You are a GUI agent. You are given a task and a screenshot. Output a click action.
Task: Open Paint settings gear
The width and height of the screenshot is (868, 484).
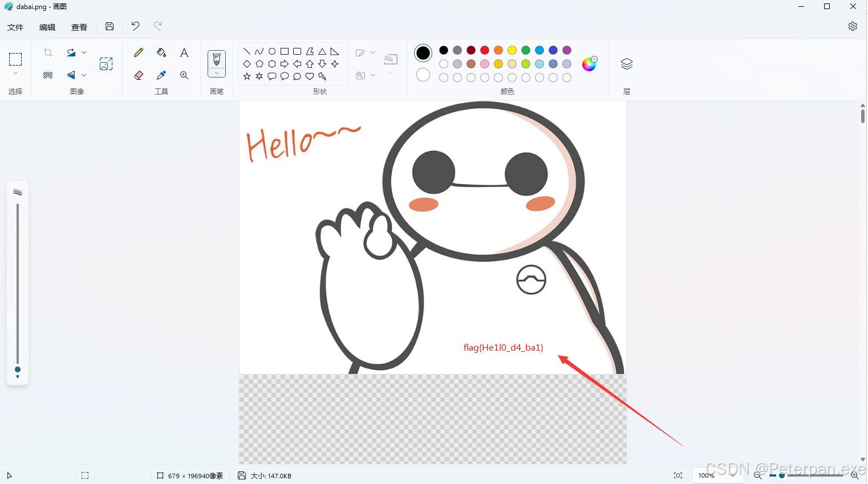coord(853,26)
